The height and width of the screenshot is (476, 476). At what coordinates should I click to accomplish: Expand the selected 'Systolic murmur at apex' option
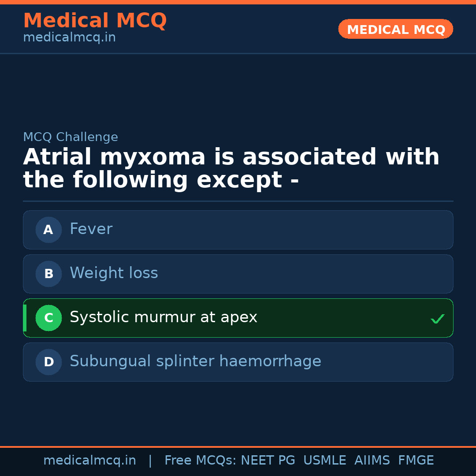coord(238,318)
